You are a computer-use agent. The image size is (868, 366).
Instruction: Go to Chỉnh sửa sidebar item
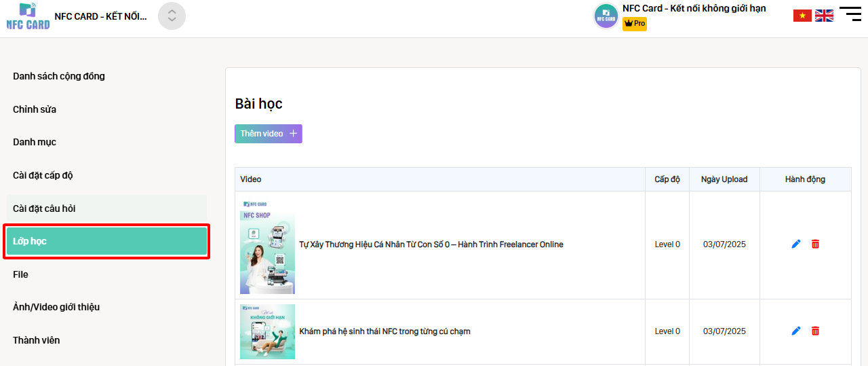click(x=35, y=109)
